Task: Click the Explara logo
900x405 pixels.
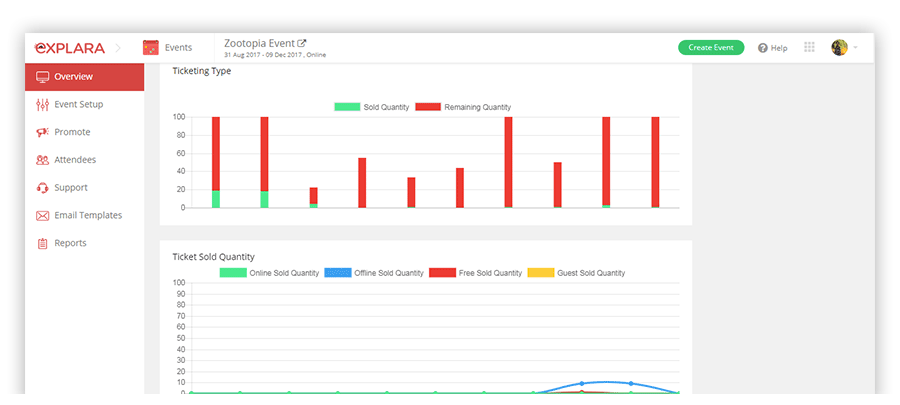Action: [69, 48]
